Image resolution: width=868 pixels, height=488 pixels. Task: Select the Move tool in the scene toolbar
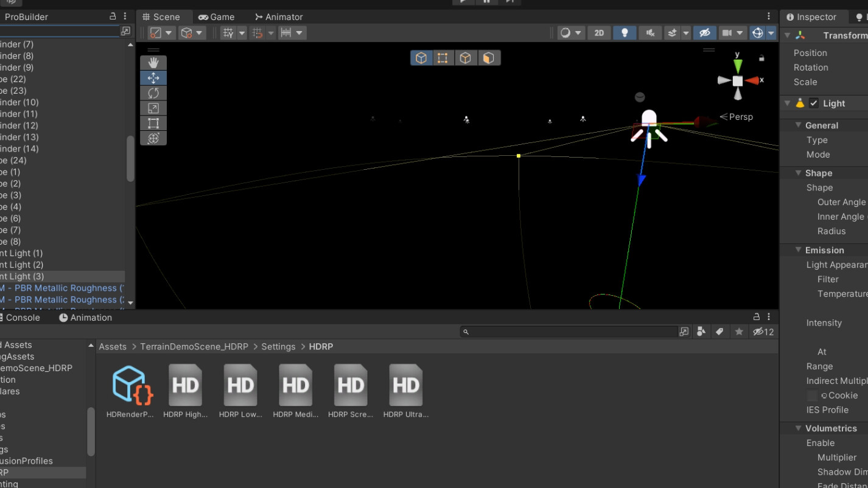[x=153, y=77]
